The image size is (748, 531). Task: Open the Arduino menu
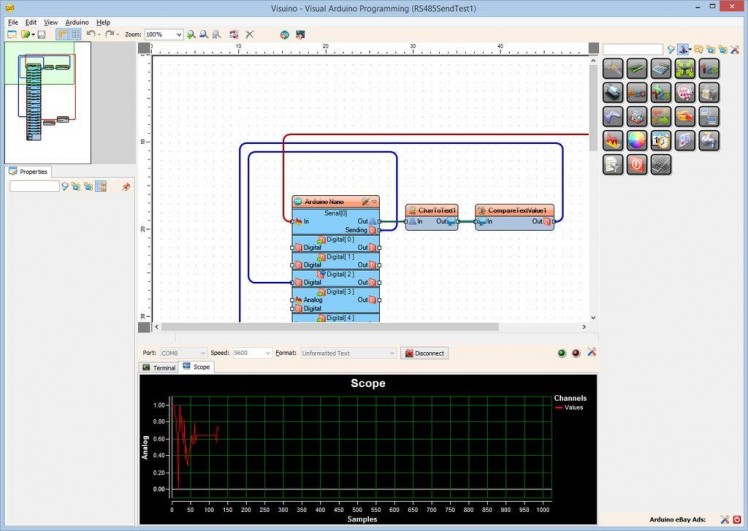(x=77, y=21)
